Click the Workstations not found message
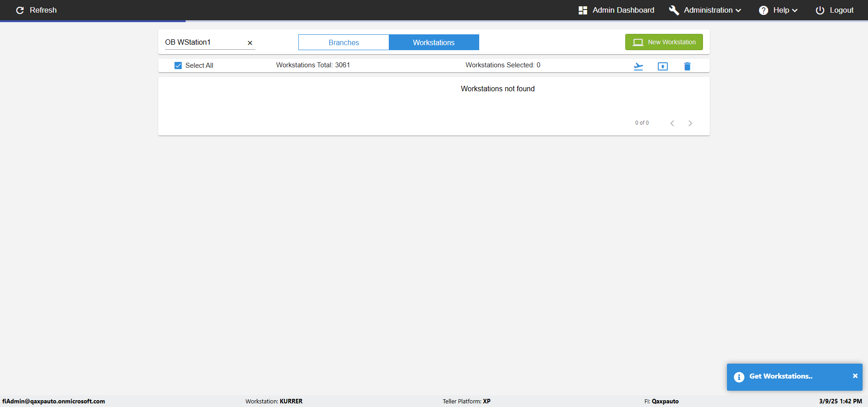The image size is (868, 407). pyautogui.click(x=498, y=89)
